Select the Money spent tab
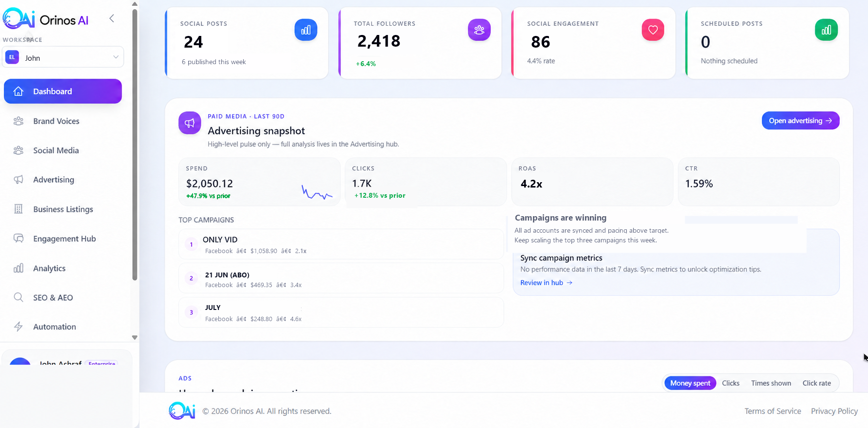This screenshot has height=428, width=868. coord(690,383)
